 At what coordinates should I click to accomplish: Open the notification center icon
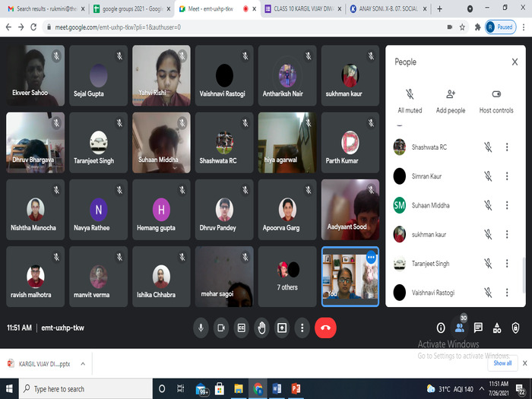tap(520, 389)
